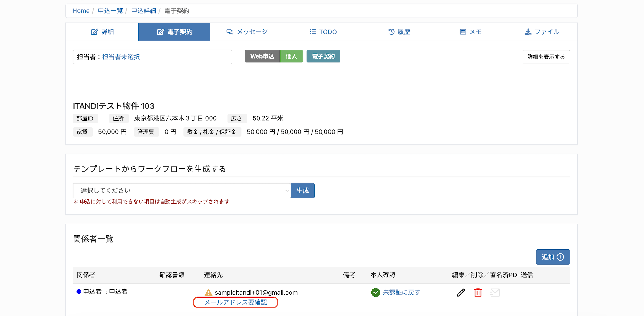Click the 東京都港区六本木３丁目 000 address

pyautogui.click(x=175, y=118)
